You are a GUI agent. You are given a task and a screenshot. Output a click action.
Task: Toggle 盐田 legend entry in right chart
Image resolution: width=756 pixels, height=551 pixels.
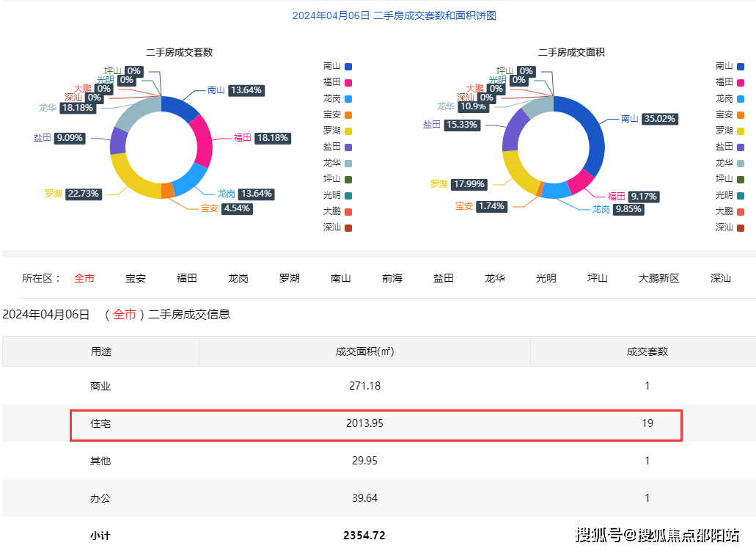coord(730,147)
